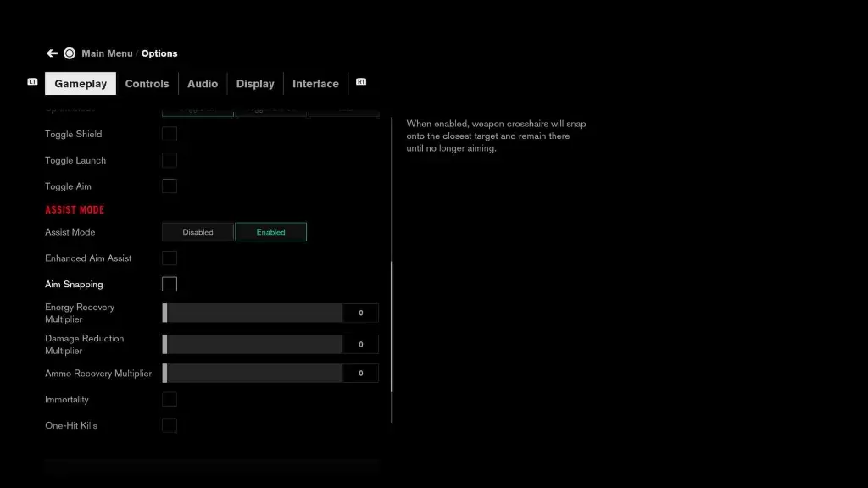Check the Toggle Launch option

click(x=170, y=160)
